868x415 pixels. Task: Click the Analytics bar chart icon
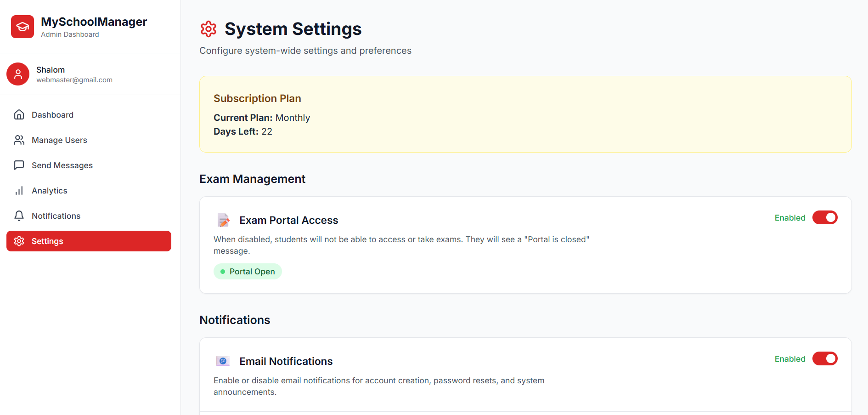[x=19, y=190]
